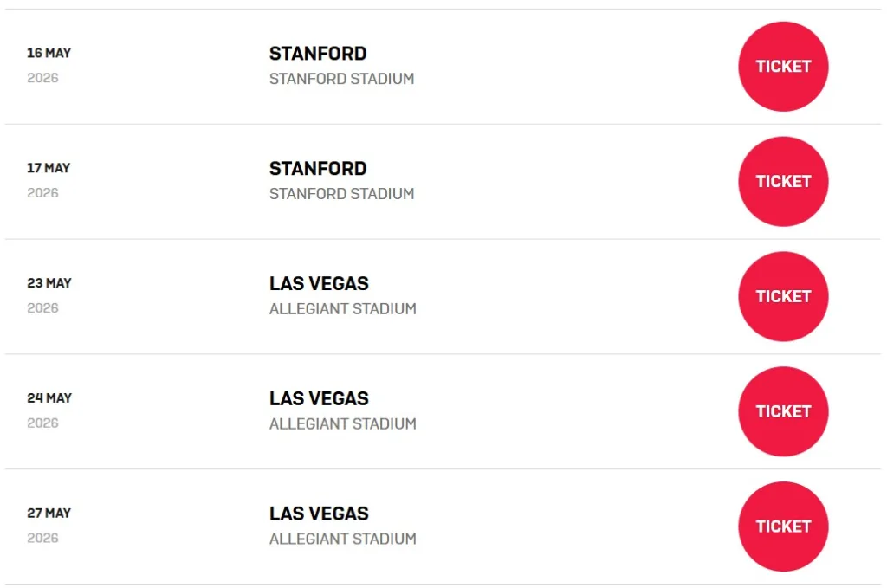Image resolution: width=887 pixels, height=588 pixels.
Task: Click Allegiant Stadium venue for 23 May show
Action: tap(342, 309)
